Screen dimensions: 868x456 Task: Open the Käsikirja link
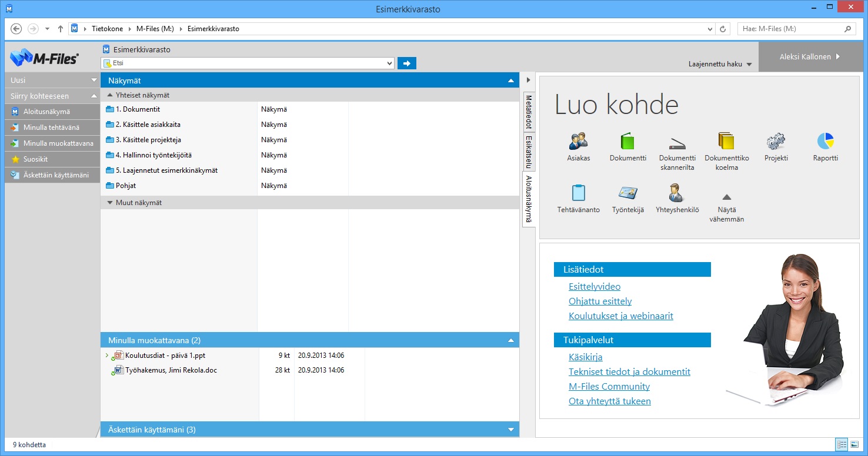pyautogui.click(x=585, y=357)
